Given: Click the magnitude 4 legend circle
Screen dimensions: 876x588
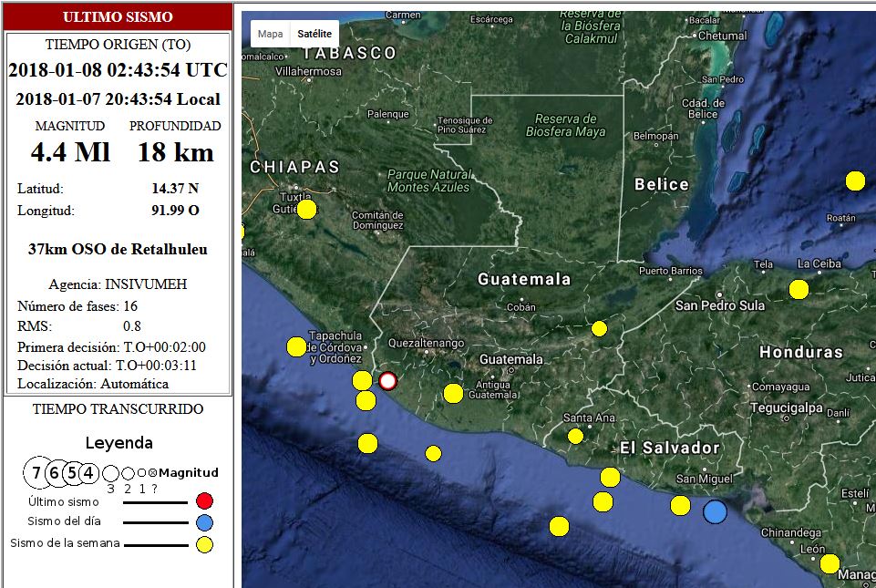Looking at the screenshot, I should [x=88, y=472].
